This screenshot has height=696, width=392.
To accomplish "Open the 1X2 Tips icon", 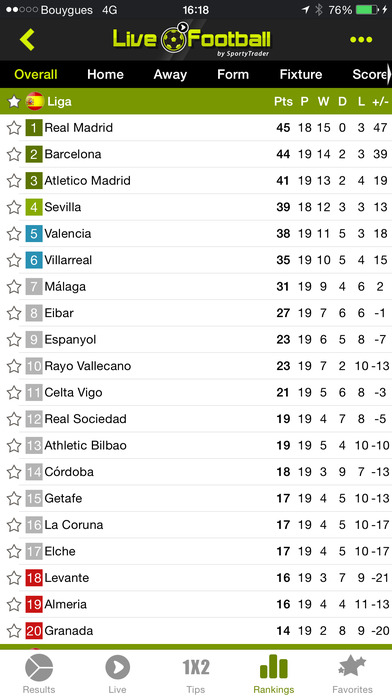I will 196,667.
